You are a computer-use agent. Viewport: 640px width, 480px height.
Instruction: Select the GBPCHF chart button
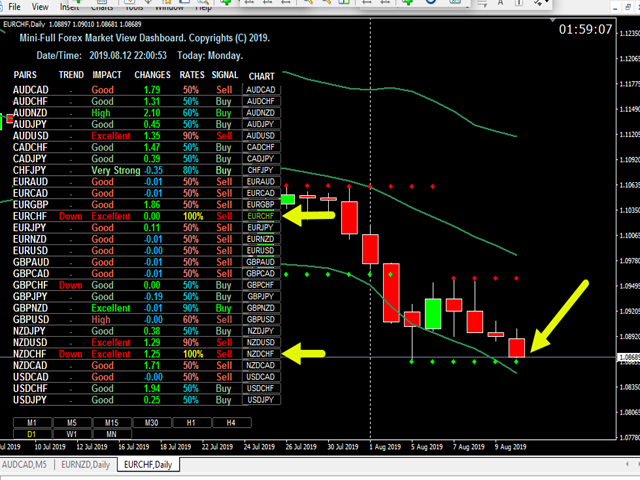261,285
